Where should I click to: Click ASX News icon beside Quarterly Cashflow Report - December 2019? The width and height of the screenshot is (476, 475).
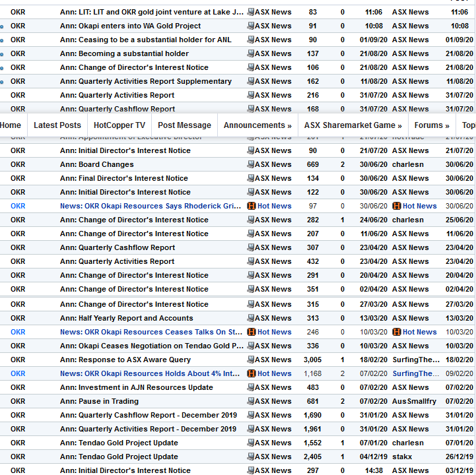(250, 415)
